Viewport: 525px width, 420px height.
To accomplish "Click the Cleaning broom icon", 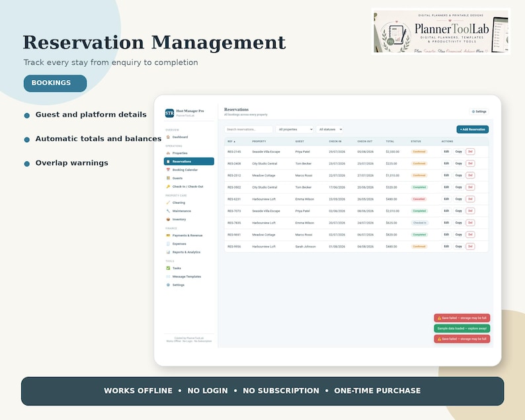I will point(168,202).
